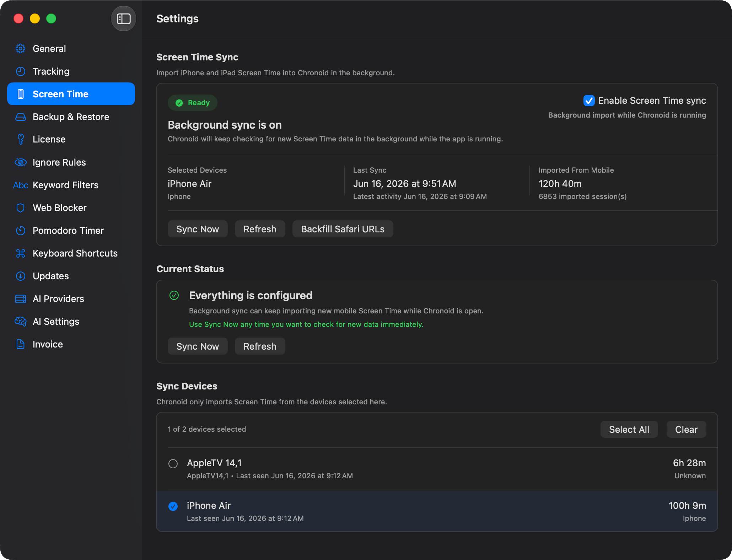Screen dimensions: 732x560
Task: Click the License key icon
Action: tap(21, 139)
